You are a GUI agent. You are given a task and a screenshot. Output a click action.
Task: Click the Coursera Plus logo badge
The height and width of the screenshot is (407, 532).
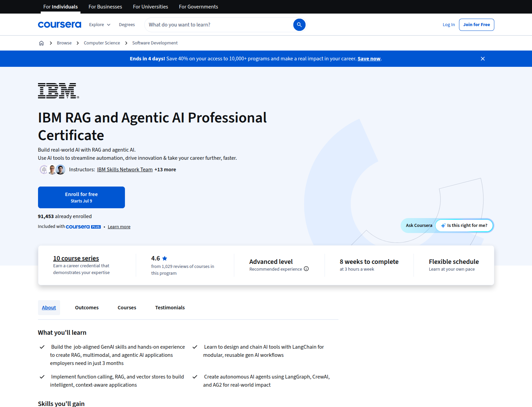click(x=83, y=227)
